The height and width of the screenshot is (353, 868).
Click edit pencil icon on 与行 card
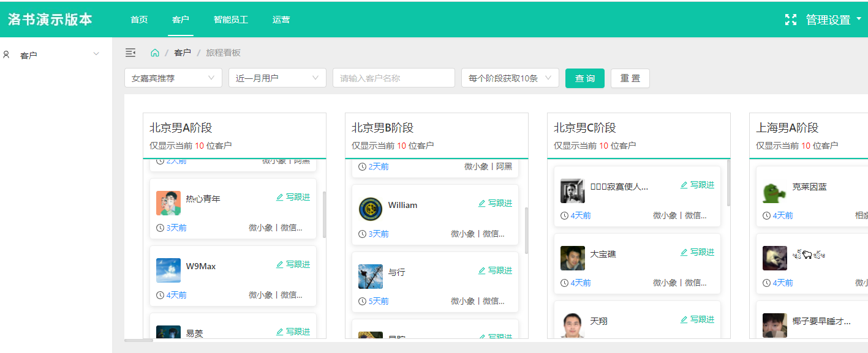coord(482,271)
